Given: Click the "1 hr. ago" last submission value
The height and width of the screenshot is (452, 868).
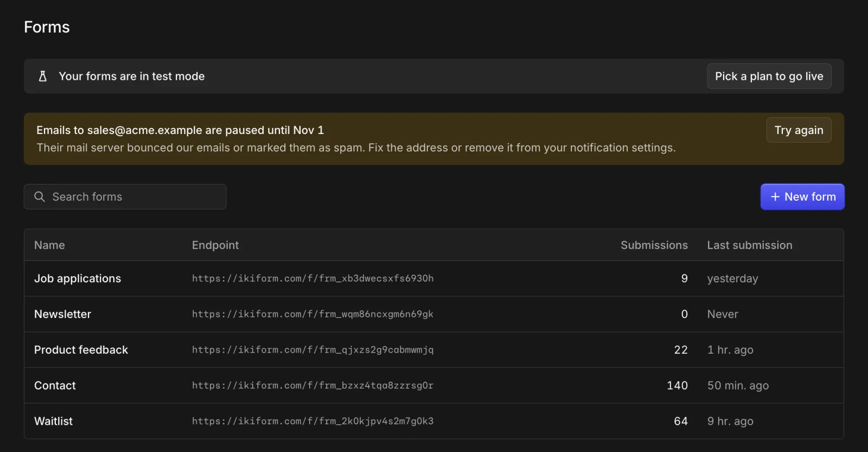Looking at the screenshot, I should point(730,350).
